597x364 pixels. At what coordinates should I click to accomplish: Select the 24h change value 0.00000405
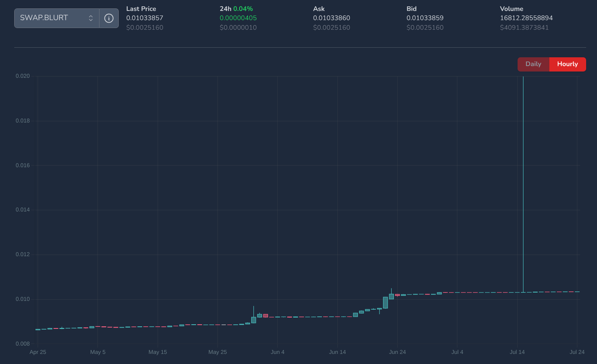[x=238, y=18]
